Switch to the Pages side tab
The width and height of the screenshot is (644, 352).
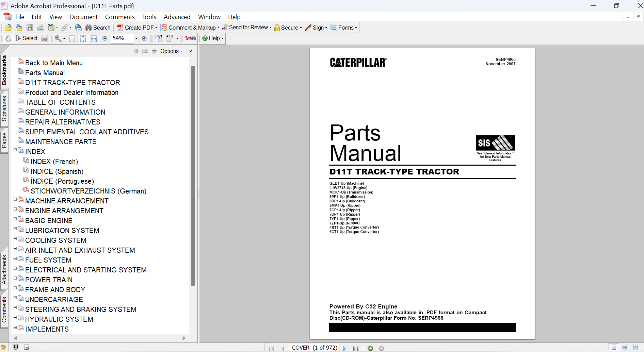pyautogui.click(x=4, y=140)
